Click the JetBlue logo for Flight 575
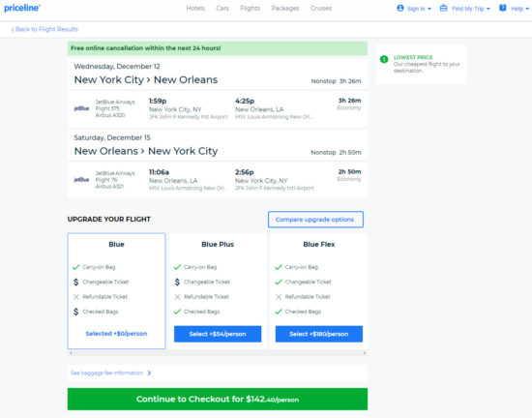532x418 pixels. (81, 108)
